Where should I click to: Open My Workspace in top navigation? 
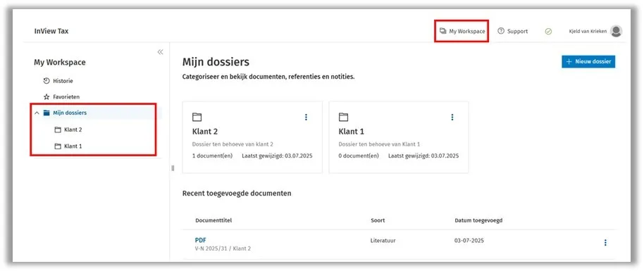(x=462, y=31)
